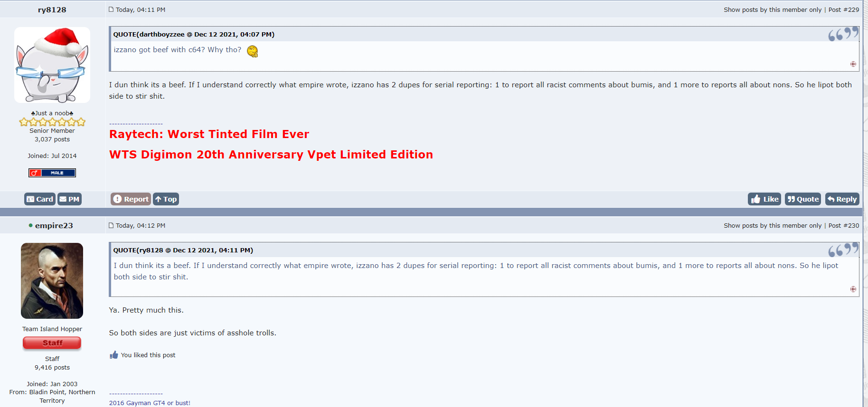Click the small post icon beside 04:12 PM
The width and height of the screenshot is (868, 407).
111,225
